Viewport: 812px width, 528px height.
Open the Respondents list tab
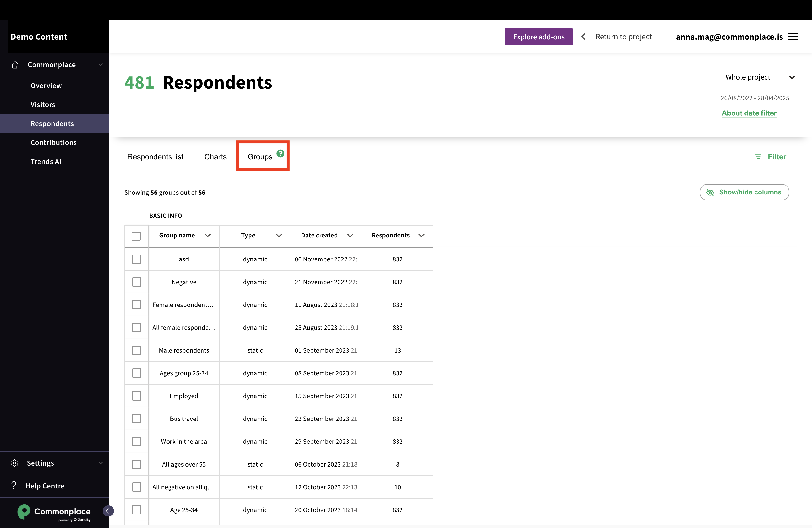(155, 156)
